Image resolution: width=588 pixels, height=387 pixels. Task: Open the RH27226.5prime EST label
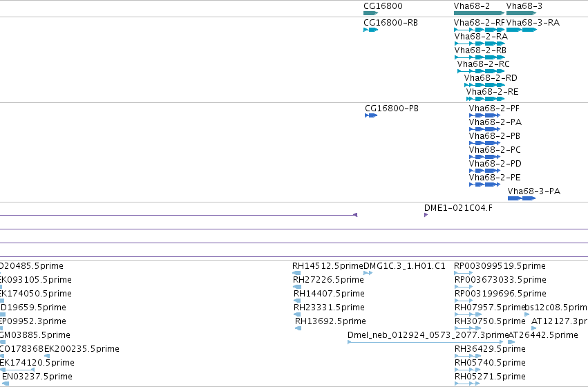[x=328, y=280]
